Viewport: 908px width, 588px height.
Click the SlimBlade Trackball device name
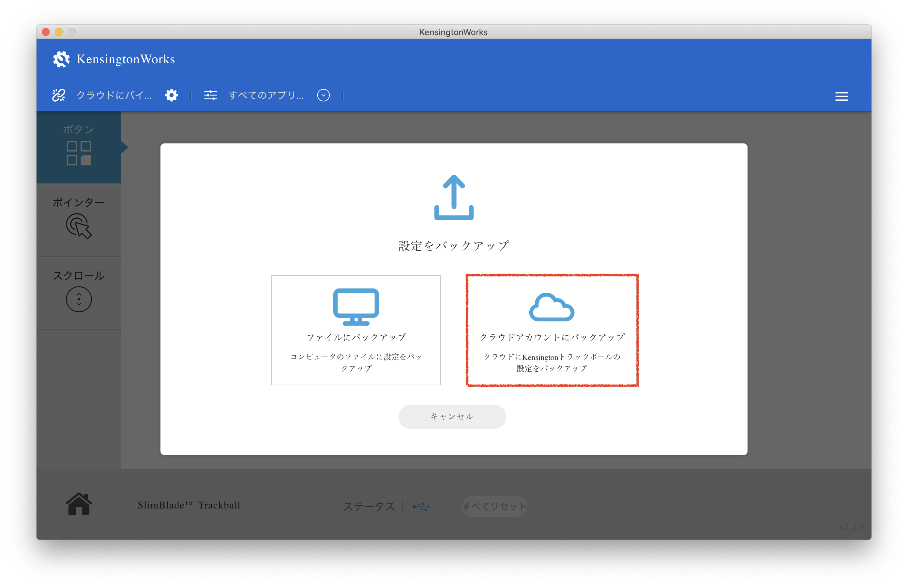(189, 505)
